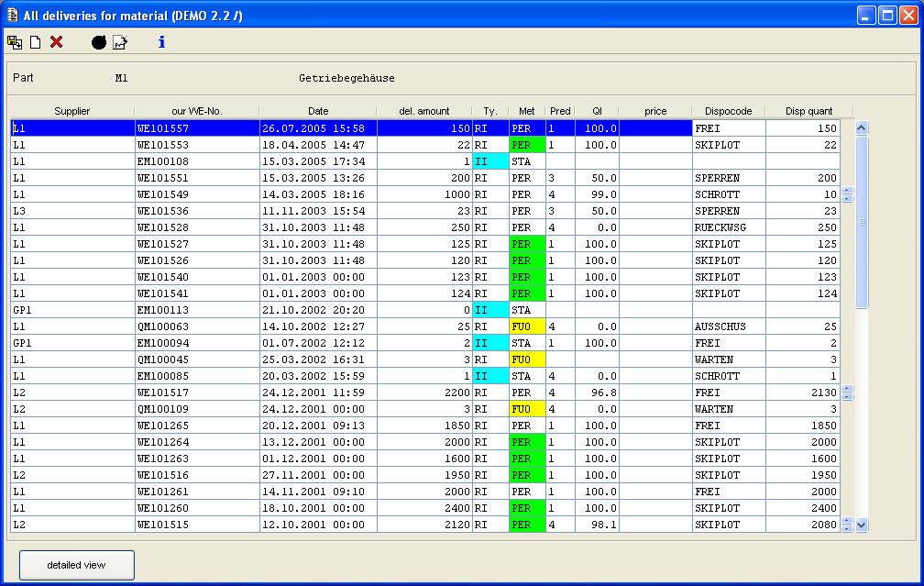Click the 'del. amount' column header

tap(424, 111)
